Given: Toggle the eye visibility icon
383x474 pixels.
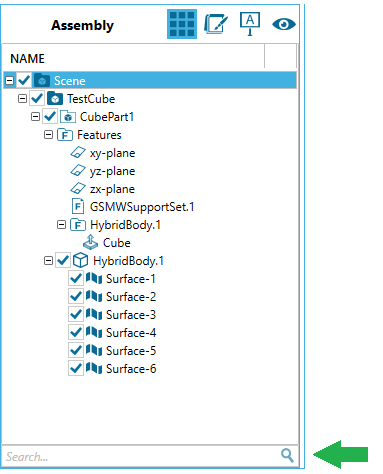Looking at the screenshot, I should click(x=284, y=24).
